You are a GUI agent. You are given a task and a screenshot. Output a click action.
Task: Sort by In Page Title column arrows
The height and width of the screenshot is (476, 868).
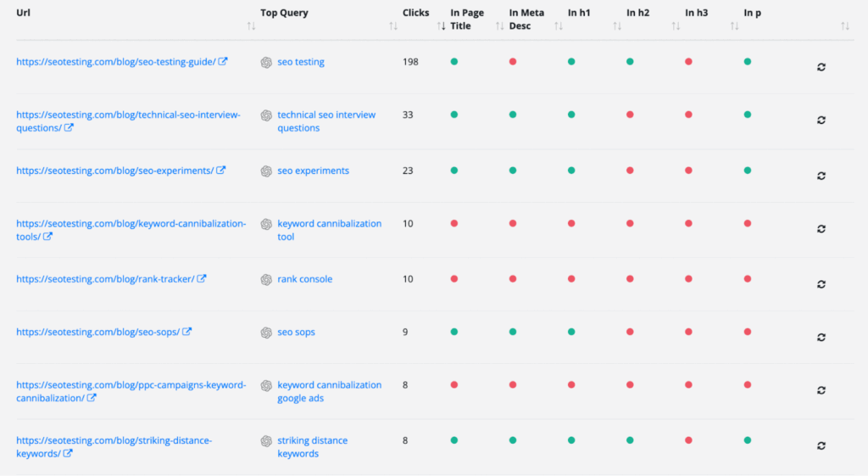(x=499, y=26)
